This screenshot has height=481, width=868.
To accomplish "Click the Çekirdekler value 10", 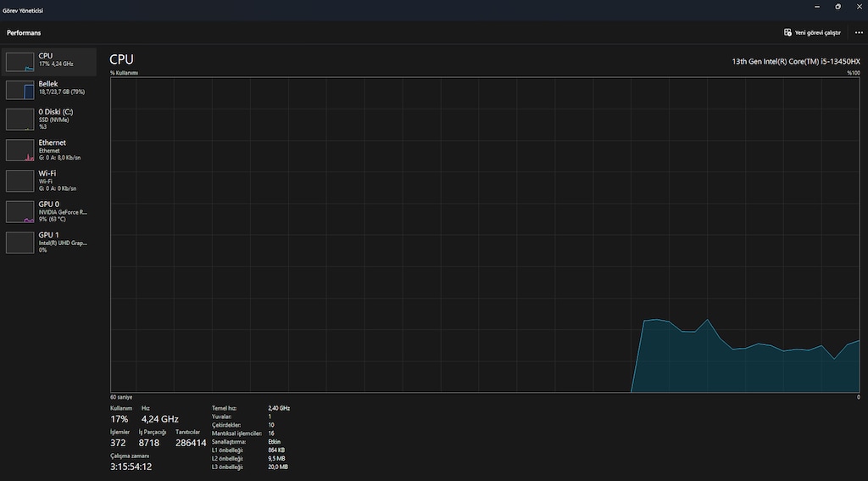I will (x=271, y=425).
